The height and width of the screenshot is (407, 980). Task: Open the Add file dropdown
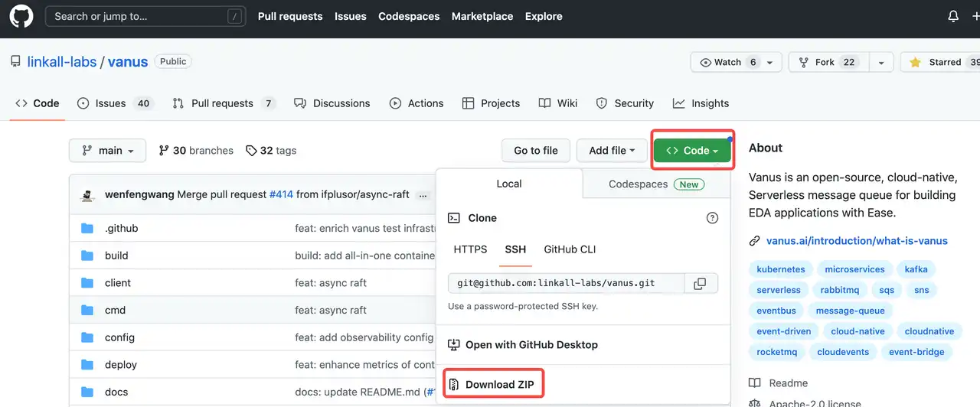click(612, 151)
